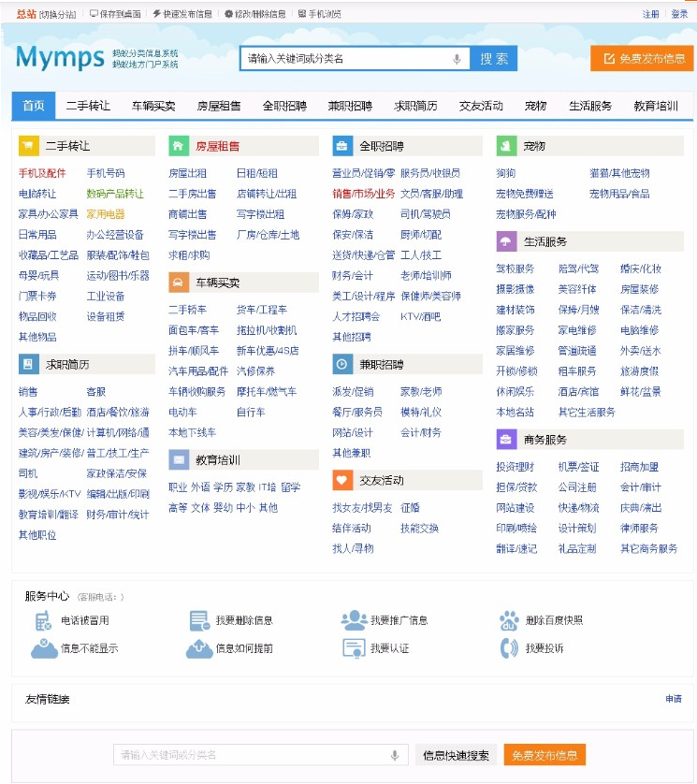Open 快速发布信息 in top bar
The height and width of the screenshot is (784, 697).
click(182, 14)
